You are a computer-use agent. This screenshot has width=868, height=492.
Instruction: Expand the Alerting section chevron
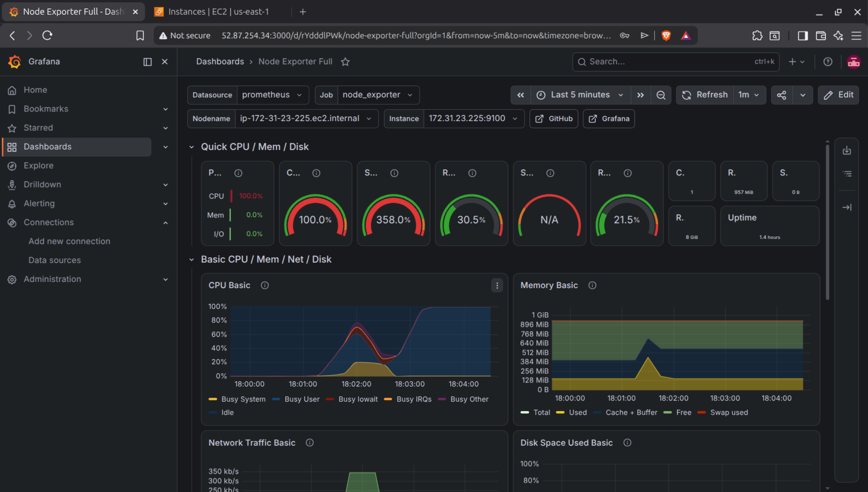pos(165,204)
